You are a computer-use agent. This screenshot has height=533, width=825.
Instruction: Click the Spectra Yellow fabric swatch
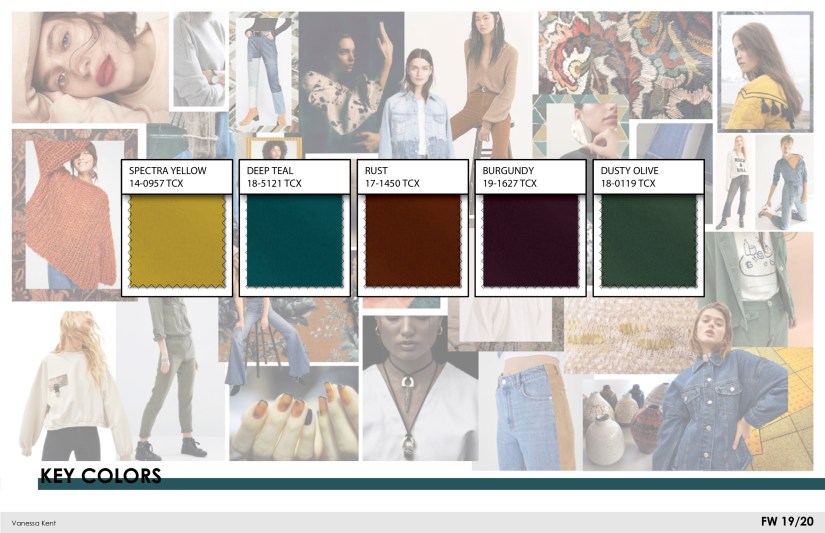[177, 242]
